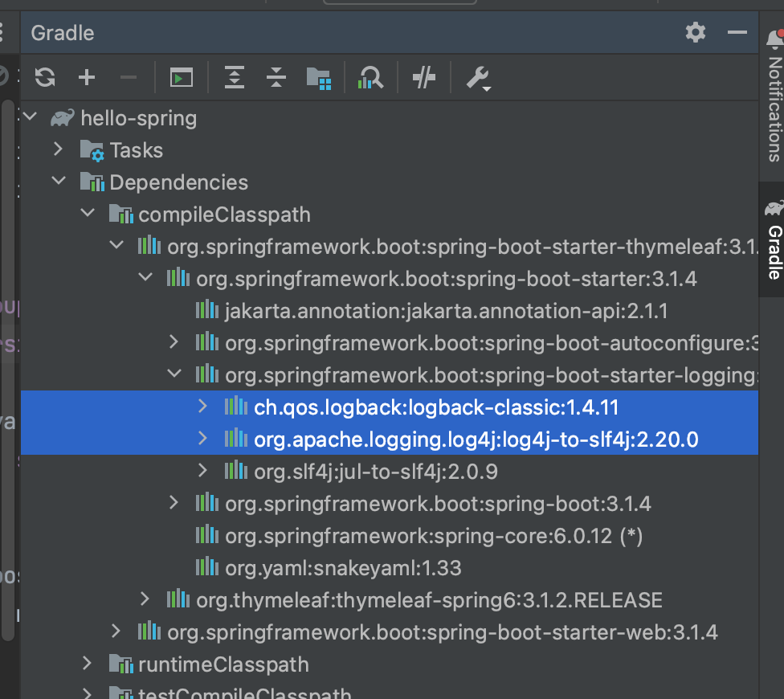Select org.apache.logging.log4j:log4j-to-slf4j:2.20.0
This screenshot has width=784, height=699.
pyautogui.click(x=390, y=439)
